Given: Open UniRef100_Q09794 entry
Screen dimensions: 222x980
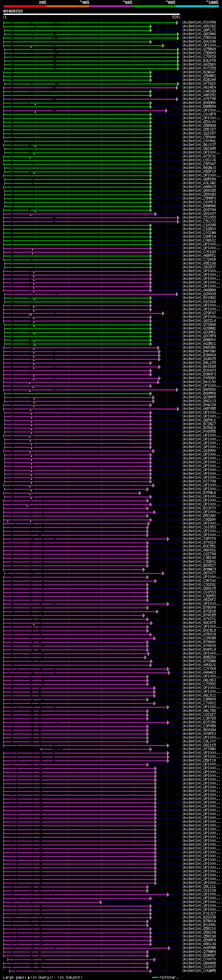Looking at the screenshot, I should click(199, 210).
